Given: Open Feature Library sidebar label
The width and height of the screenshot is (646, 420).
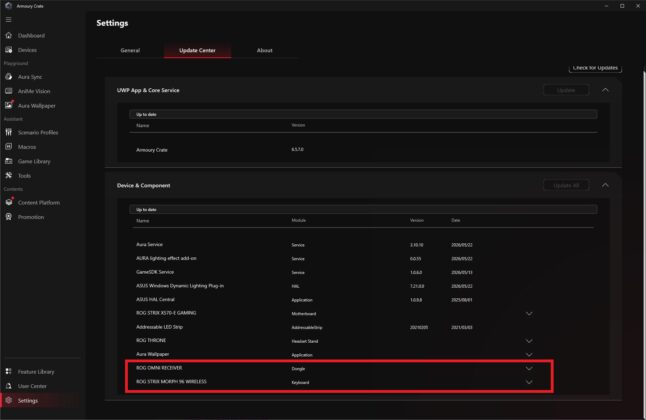Looking at the screenshot, I should pos(36,371).
